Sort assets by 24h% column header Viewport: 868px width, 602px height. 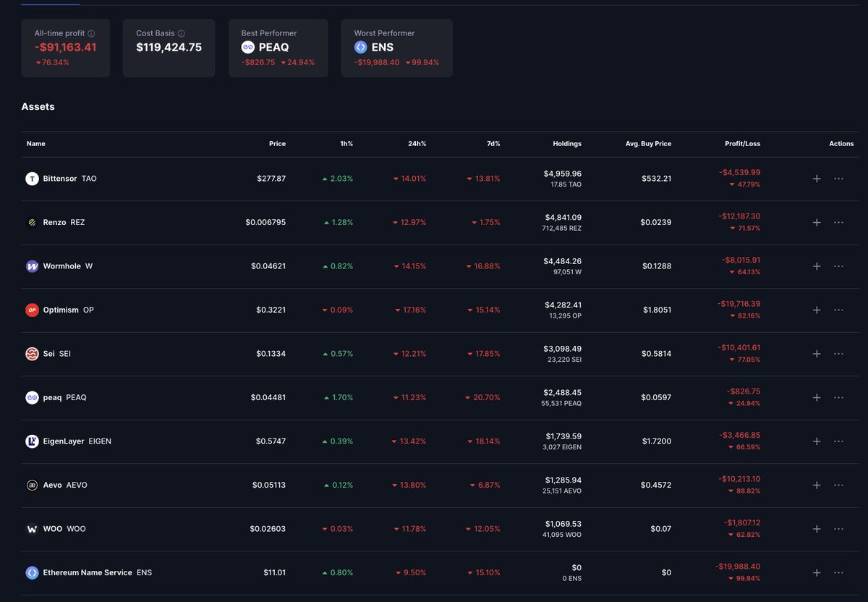[417, 144]
